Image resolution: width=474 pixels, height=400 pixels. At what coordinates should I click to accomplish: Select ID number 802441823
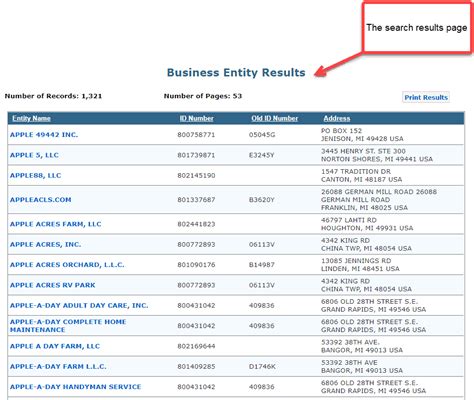(x=196, y=224)
